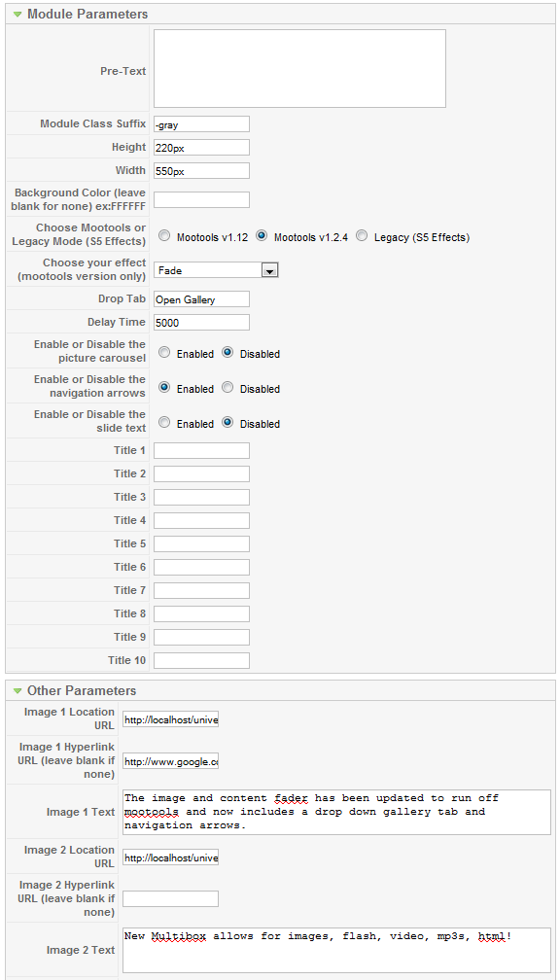Collapse the Other Parameters section arrow
The height and width of the screenshot is (980, 560).
17,691
